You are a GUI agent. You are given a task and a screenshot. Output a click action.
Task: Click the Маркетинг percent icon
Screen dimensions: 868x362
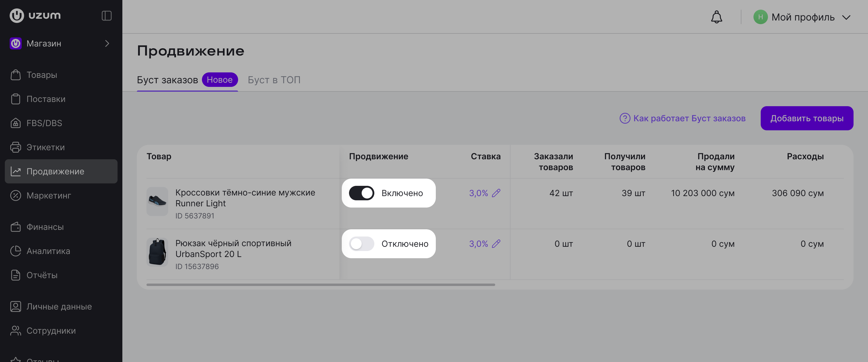[x=15, y=195]
